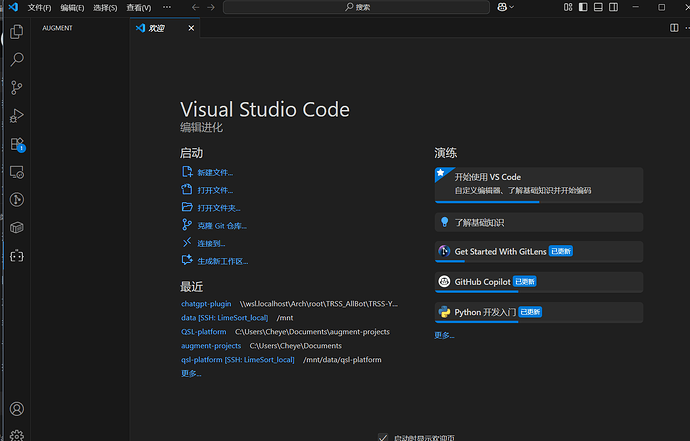The height and width of the screenshot is (441, 690).
Task: Open the Copilot chat icon in title bar
Action: pos(502,7)
